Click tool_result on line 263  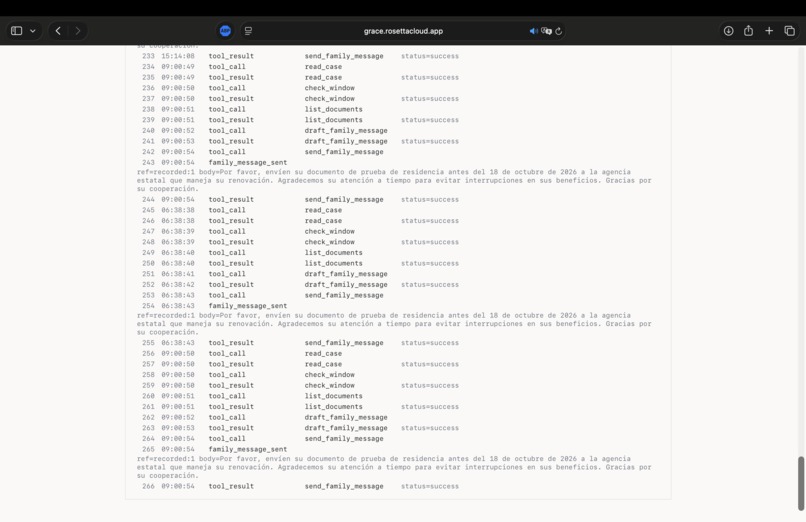(x=231, y=428)
